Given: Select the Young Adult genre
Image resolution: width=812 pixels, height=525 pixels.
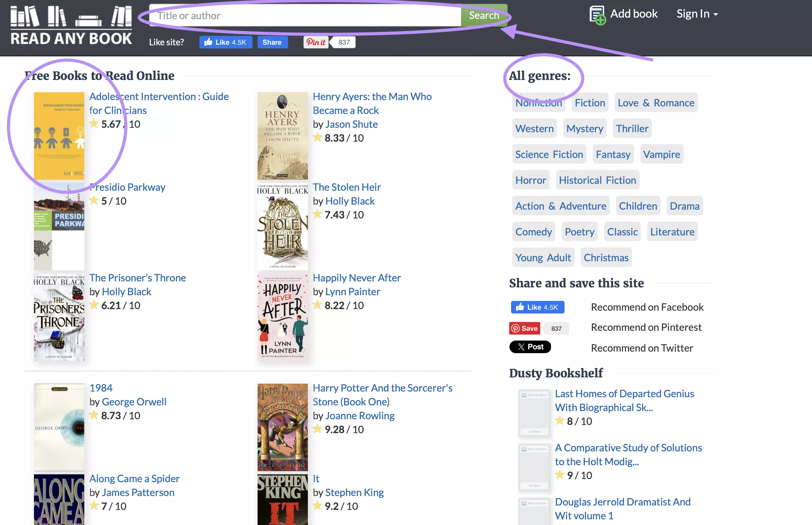Looking at the screenshot, I should (x=542, y=257).
